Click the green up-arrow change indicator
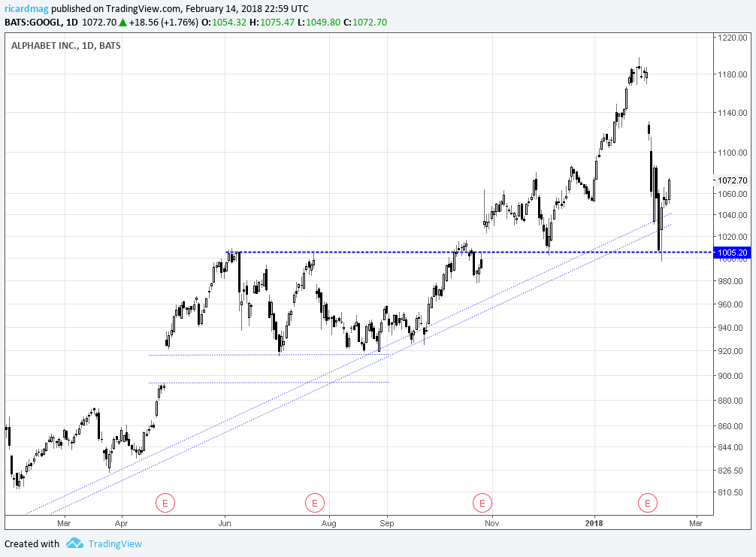This screenshot has width=756, height=557. point(123,23)
